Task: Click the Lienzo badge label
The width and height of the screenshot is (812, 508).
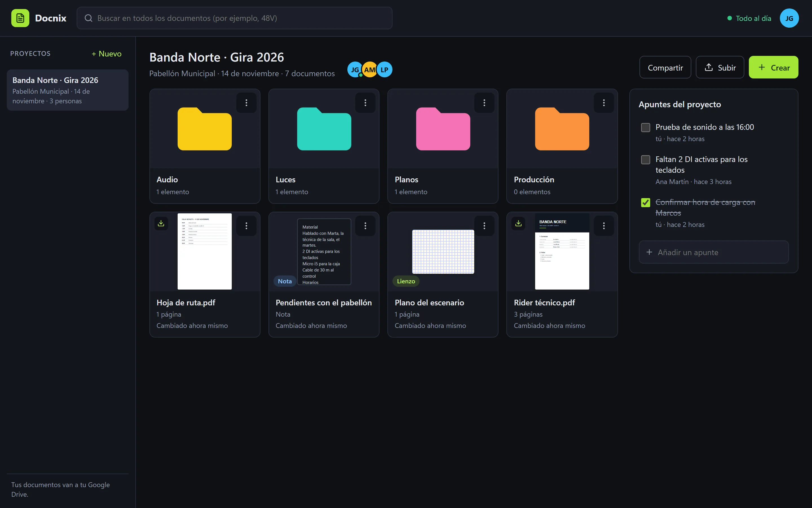Action: [x=406, y=281]
